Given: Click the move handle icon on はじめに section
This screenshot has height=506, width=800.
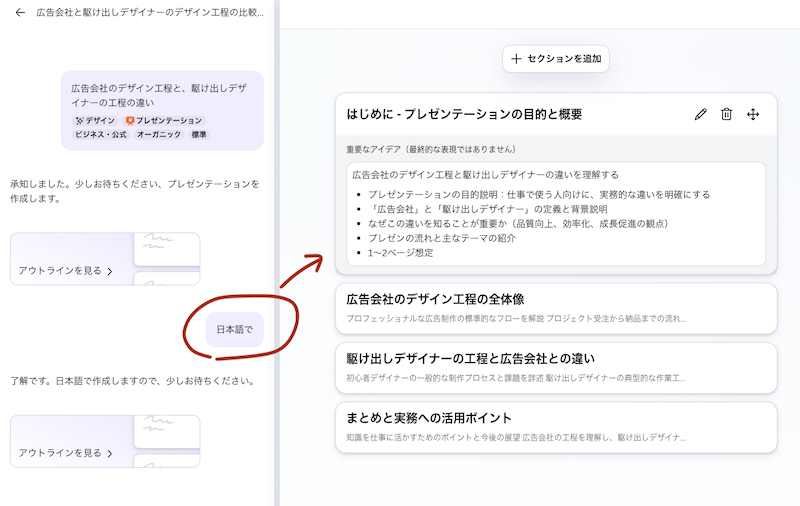Looking at the screenshot, I should click(x=753, y=115).
